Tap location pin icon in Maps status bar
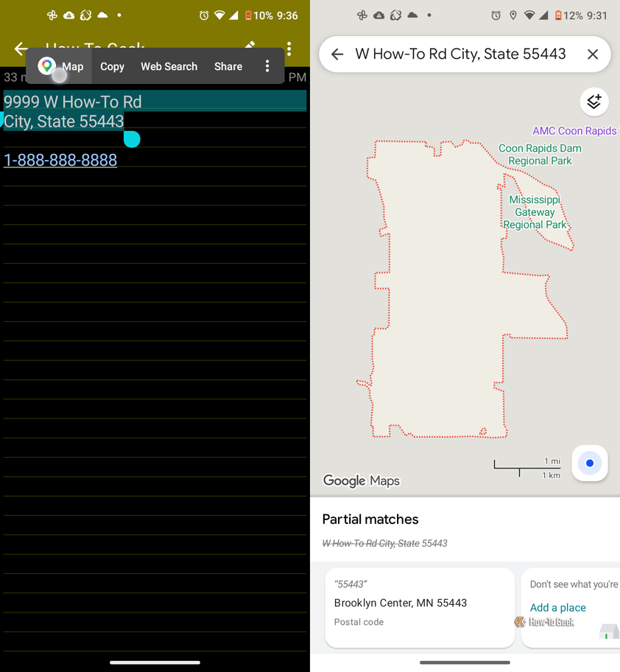The width and height of the screenshot is (620, 672). (513, 16)
